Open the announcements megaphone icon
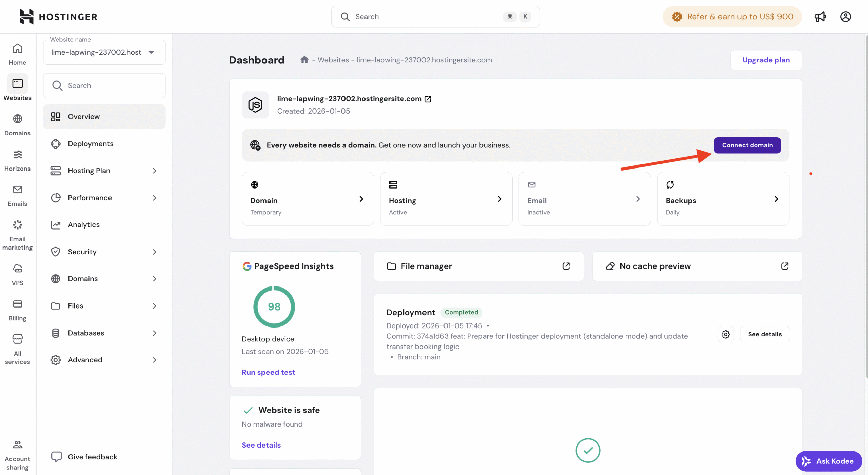 820,17
